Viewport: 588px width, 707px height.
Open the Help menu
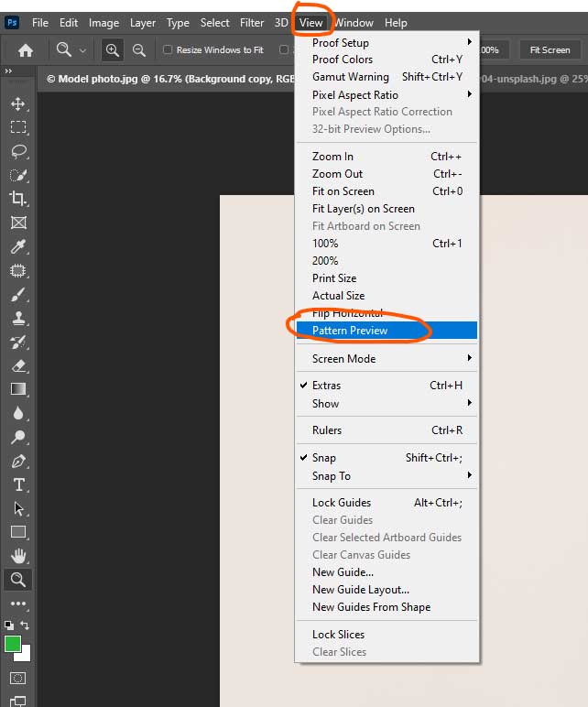click(x=396, y=23)
